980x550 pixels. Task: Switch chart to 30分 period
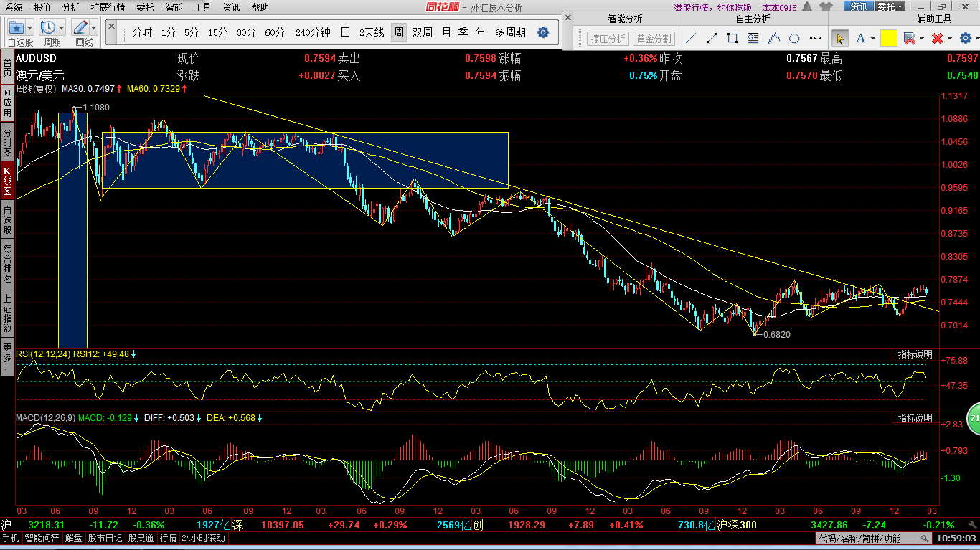click(x=246, y=32)
